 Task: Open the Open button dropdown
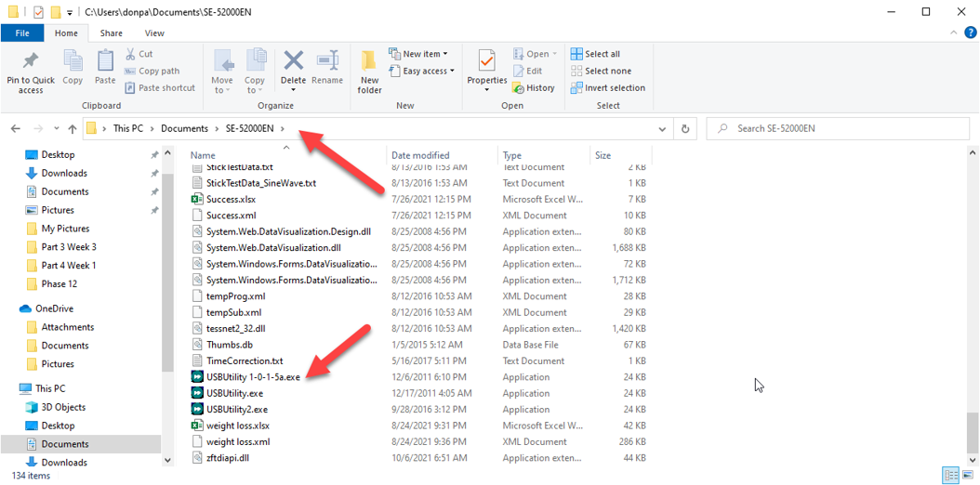pos(535,54)
